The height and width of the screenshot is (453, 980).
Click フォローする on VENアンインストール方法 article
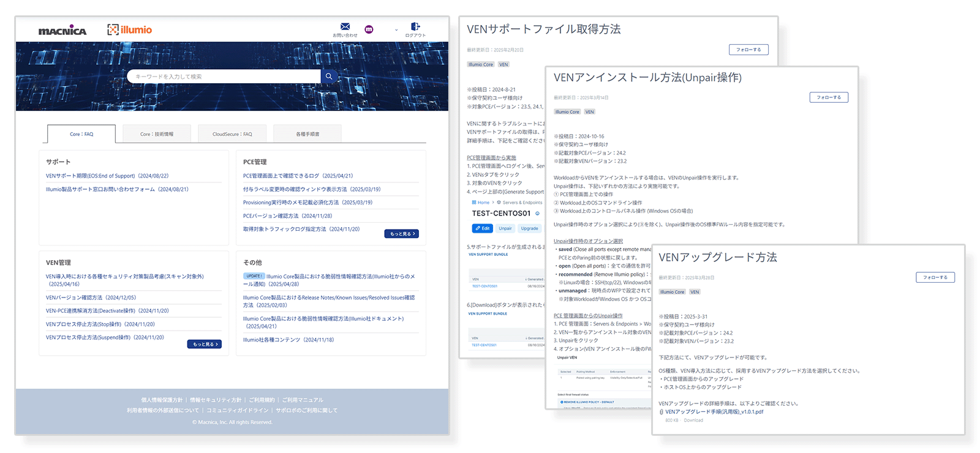tap(829, 97)
